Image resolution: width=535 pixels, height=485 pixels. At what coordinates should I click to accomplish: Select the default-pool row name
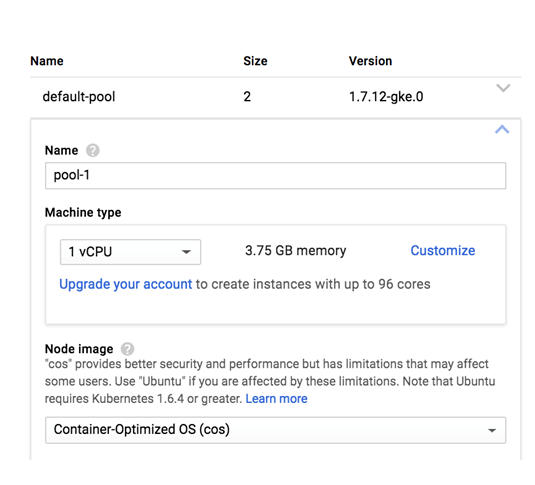tap(79, 97)
